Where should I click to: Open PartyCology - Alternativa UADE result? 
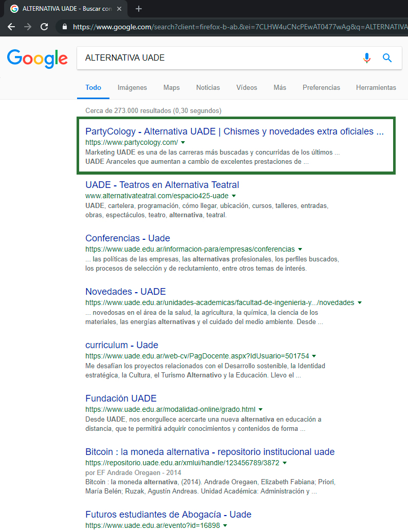234,131
